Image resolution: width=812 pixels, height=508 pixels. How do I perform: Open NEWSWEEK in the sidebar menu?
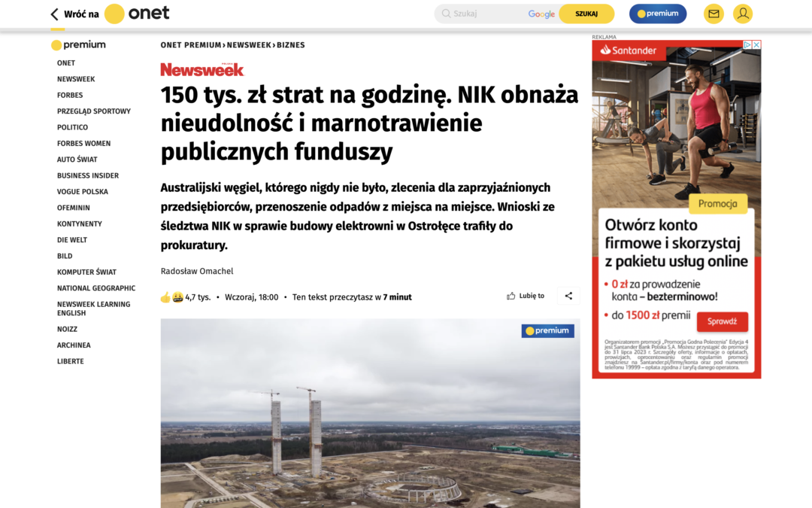point(76,79)
